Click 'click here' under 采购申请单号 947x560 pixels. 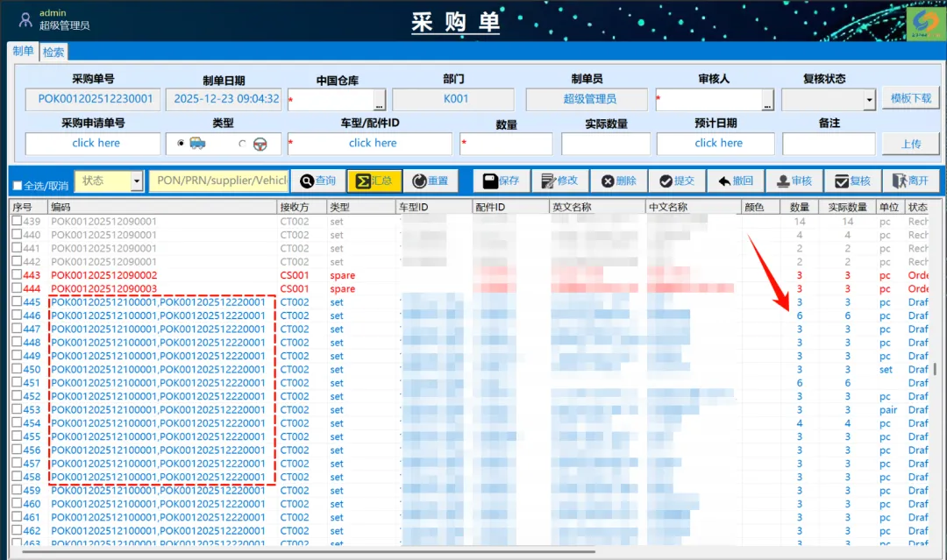(x=96, y=143)
